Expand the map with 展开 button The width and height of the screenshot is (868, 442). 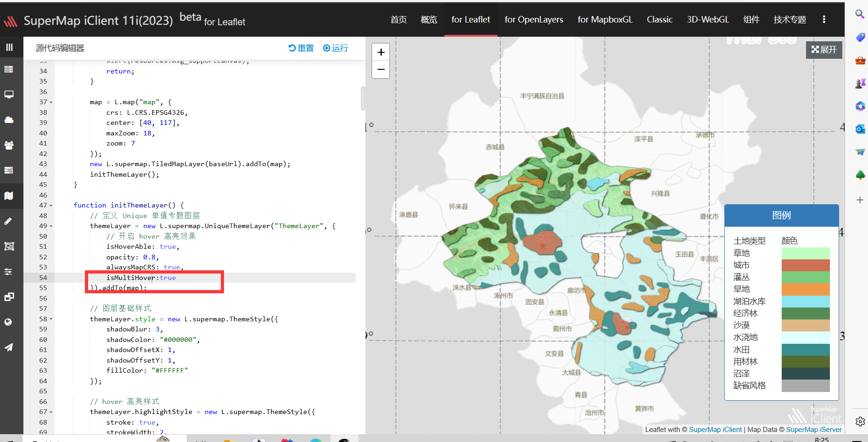824,50
